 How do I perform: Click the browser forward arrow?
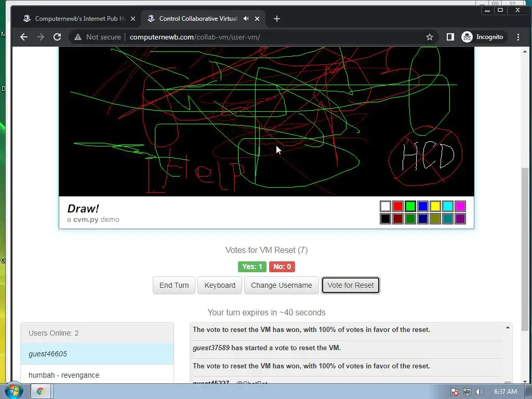41,37
